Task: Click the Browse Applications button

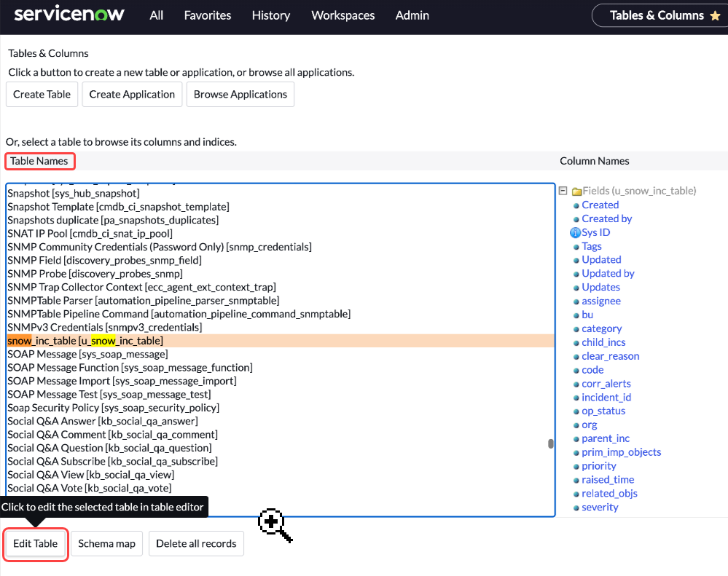Action: 240,94
